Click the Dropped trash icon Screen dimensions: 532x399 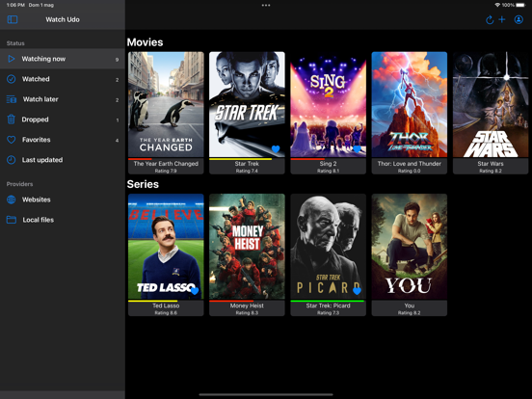pos(12,120)
